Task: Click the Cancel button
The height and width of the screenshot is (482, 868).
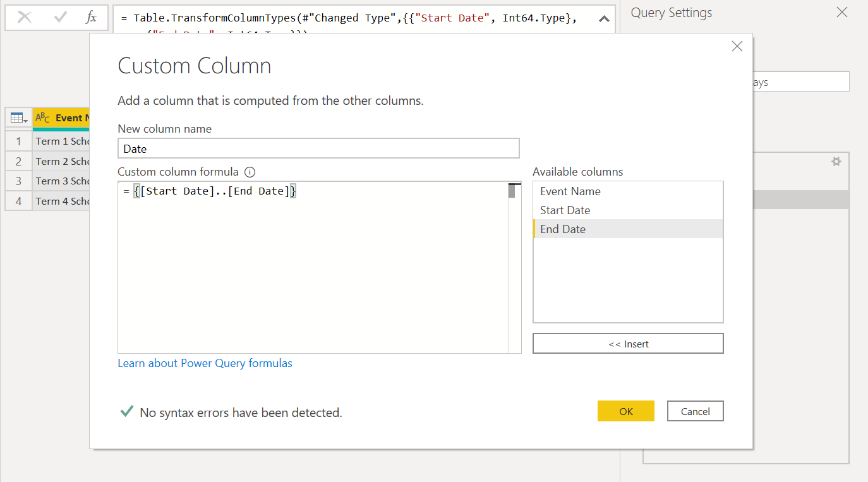Action: [x=695, y=411]
